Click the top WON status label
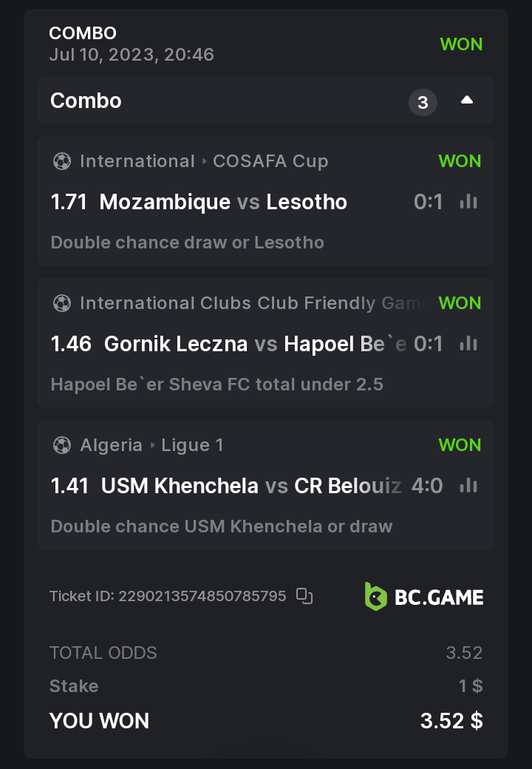Screen dimensions: 532x769 [461, 44]
